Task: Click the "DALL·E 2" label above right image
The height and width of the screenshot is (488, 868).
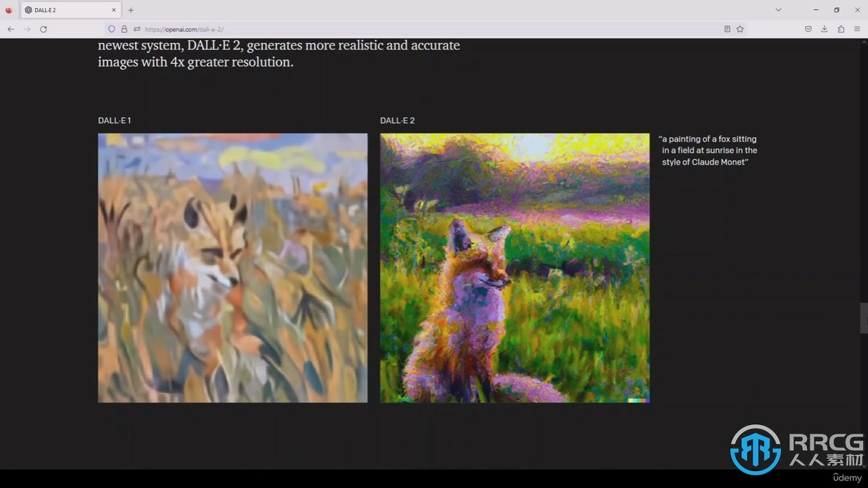Action: pos(397,121)
